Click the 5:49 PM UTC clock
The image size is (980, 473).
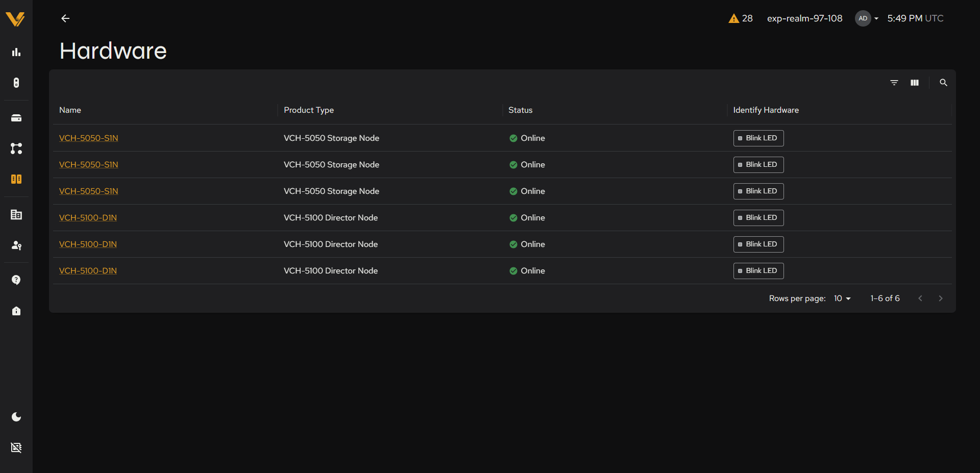[x=915, y=18]
